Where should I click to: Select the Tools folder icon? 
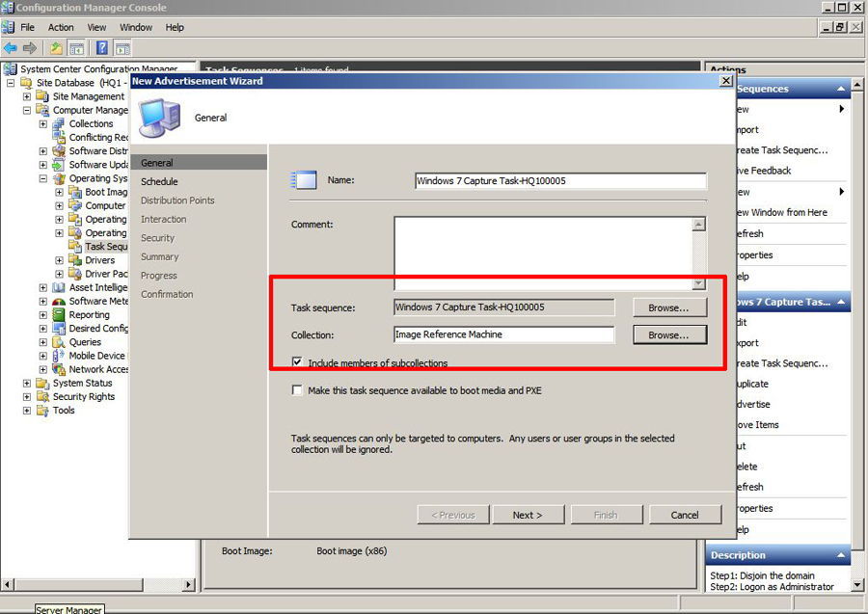pos(42,411)
